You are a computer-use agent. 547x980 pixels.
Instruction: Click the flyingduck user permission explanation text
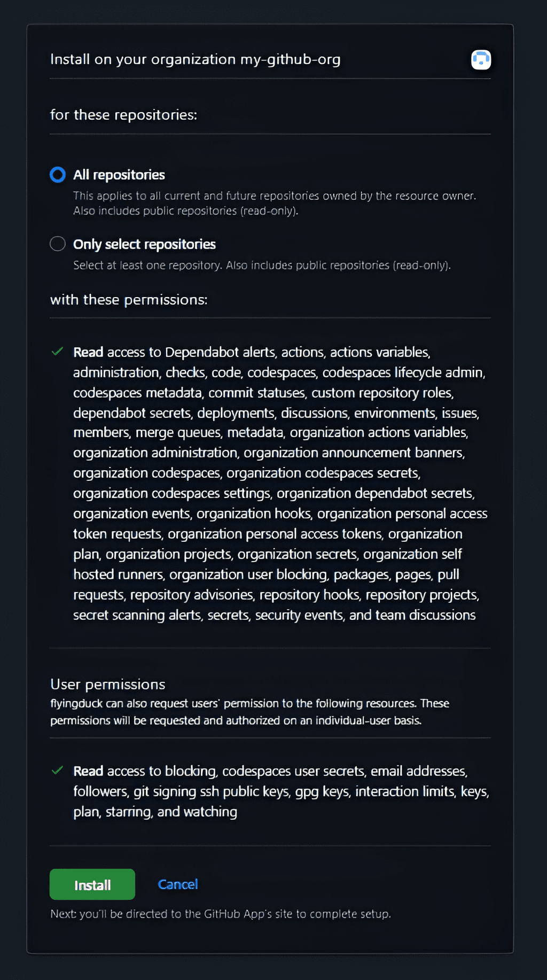pos(249,712)
